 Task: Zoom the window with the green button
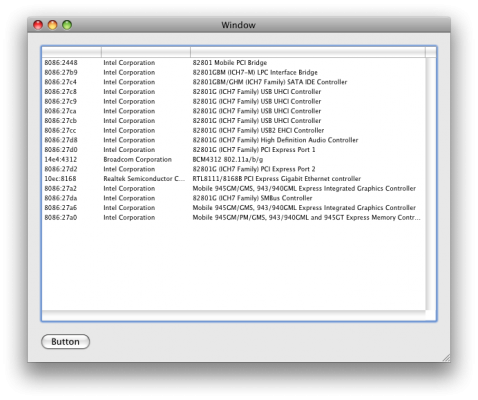[67, 25]
